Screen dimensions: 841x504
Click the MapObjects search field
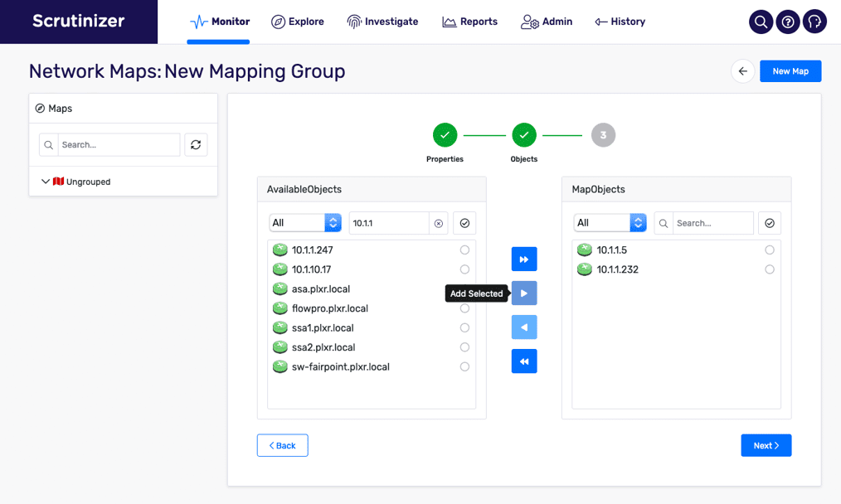coord(712,223)
